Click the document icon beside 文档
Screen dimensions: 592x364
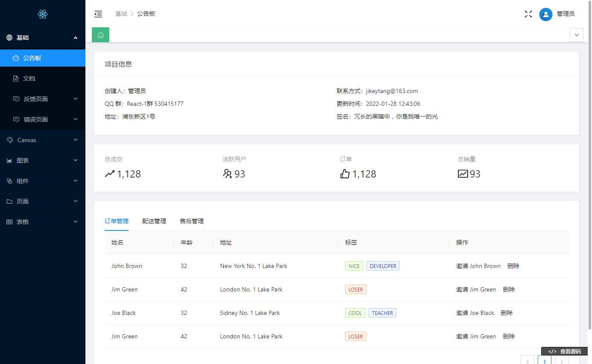[16, 79]
